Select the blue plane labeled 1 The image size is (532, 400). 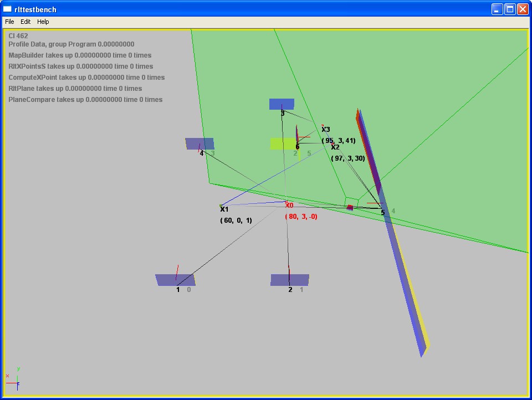[174, 280]
